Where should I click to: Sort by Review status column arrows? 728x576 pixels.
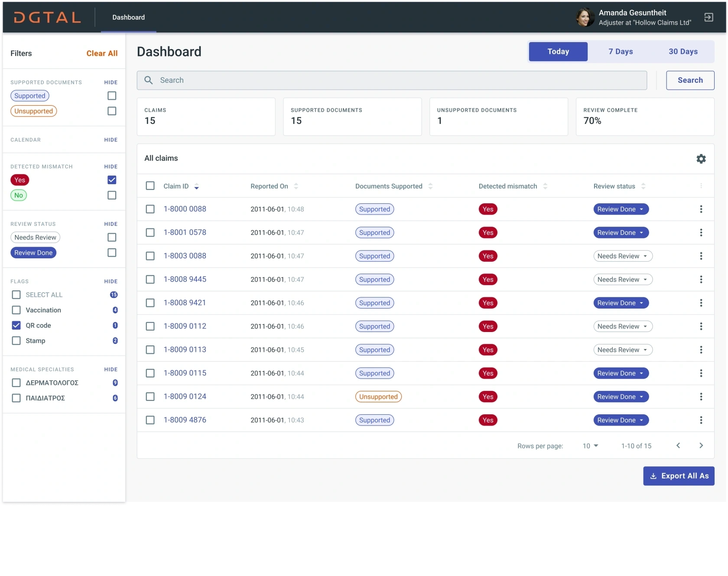pyautogui.click(x=643, y=186)
